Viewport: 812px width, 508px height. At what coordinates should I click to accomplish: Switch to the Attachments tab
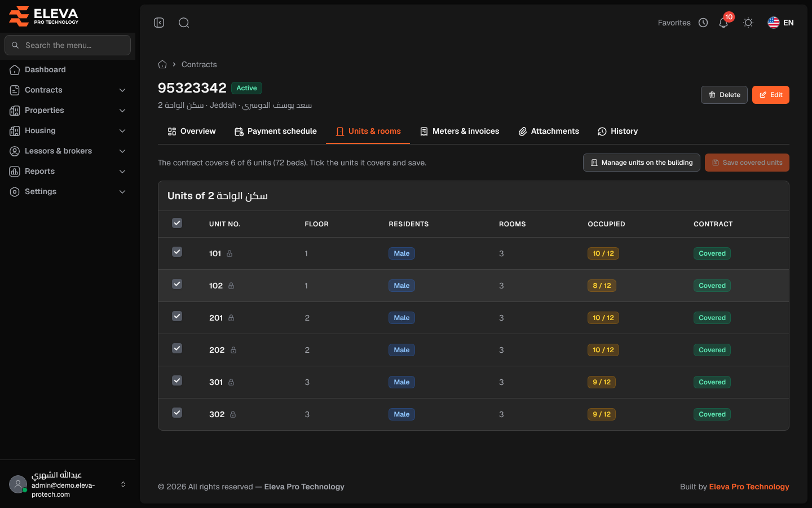[x=549, y=131]
